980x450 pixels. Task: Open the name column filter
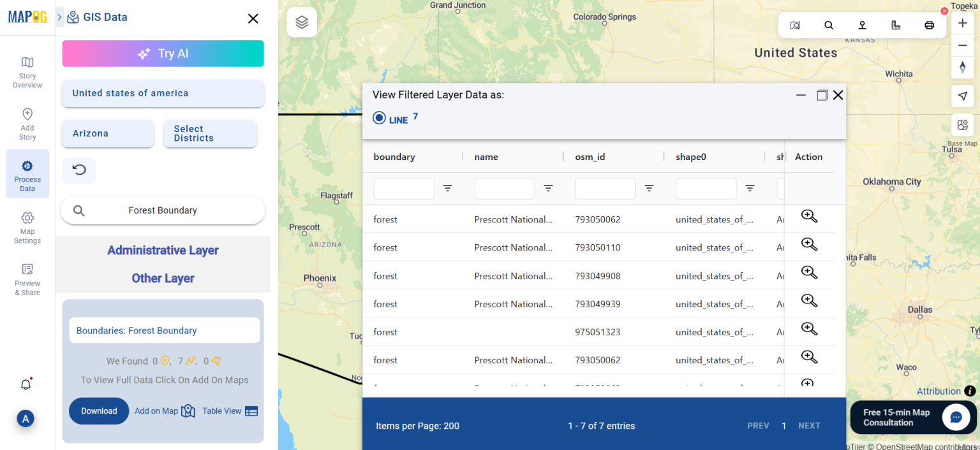[x=548, y=188]
